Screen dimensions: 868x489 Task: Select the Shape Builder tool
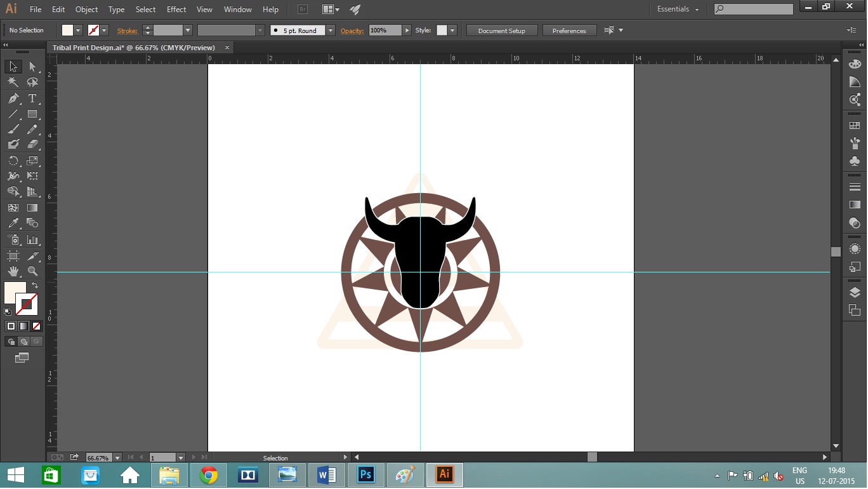pyautogui.click(x=13, y=191)
